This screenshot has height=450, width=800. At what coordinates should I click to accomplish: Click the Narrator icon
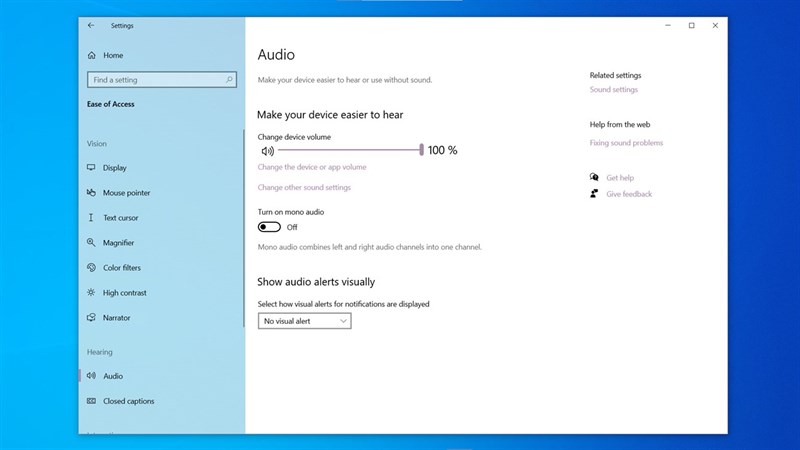(x=91, y=317)
